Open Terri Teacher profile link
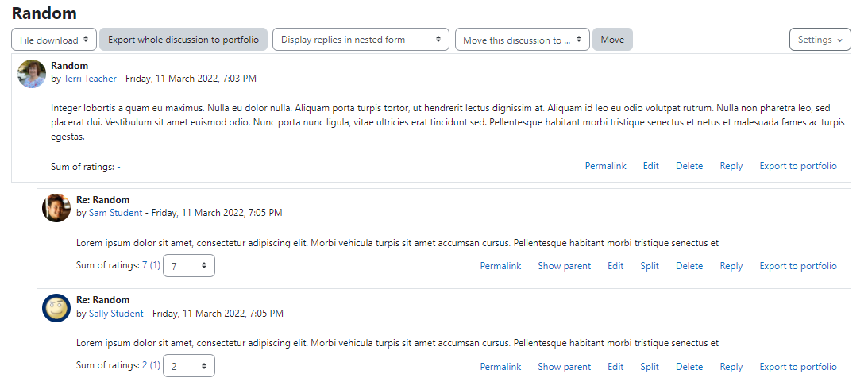 pyautogui.click(x=90, y=79)
